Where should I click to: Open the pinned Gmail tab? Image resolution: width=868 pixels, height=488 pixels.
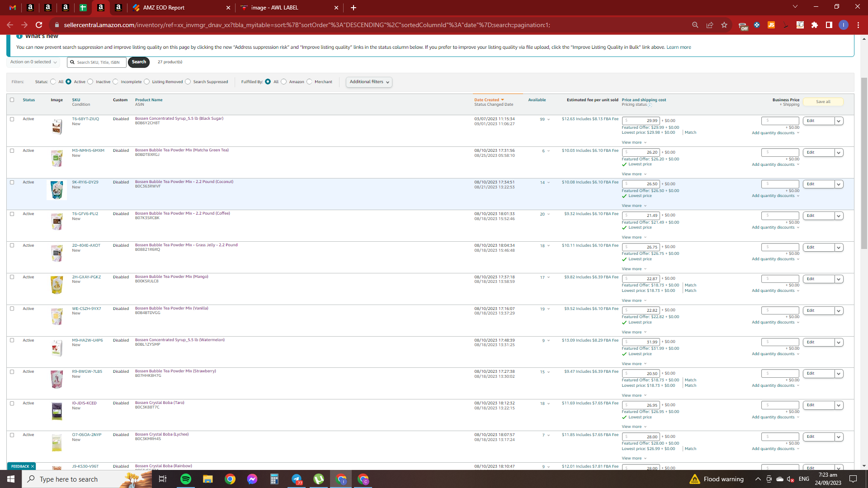point(13,8)
